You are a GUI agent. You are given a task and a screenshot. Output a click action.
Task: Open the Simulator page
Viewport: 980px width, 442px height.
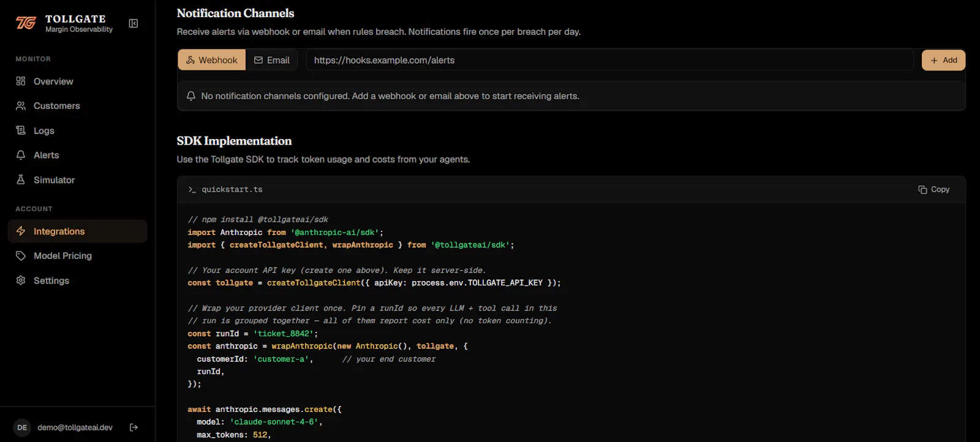(x=78, y=180)
